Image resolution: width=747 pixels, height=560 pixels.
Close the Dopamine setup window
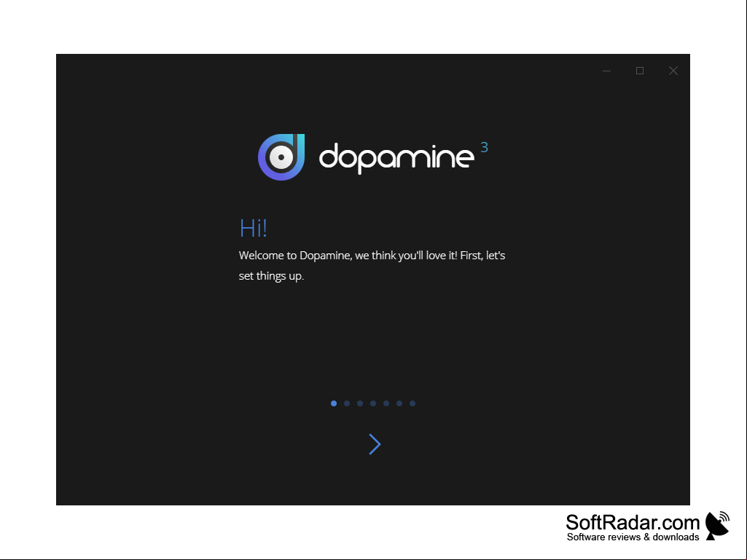pyautogui.click(x=673, y=71)
